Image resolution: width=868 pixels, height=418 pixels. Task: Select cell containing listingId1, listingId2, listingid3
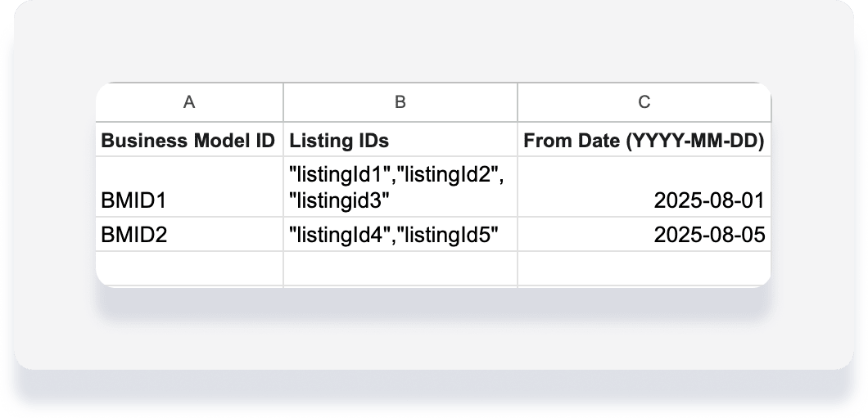click(x=400, y=187)
